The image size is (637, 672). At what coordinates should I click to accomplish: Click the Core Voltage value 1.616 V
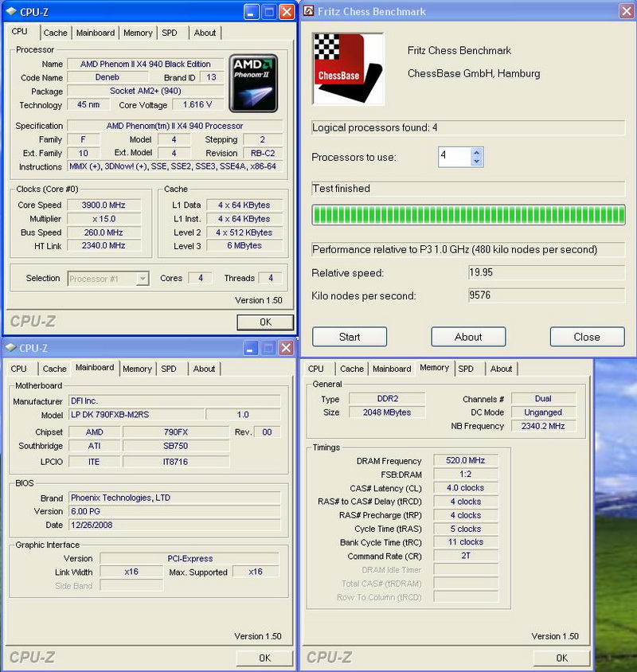pyautogui.click(x=197, y=104)
